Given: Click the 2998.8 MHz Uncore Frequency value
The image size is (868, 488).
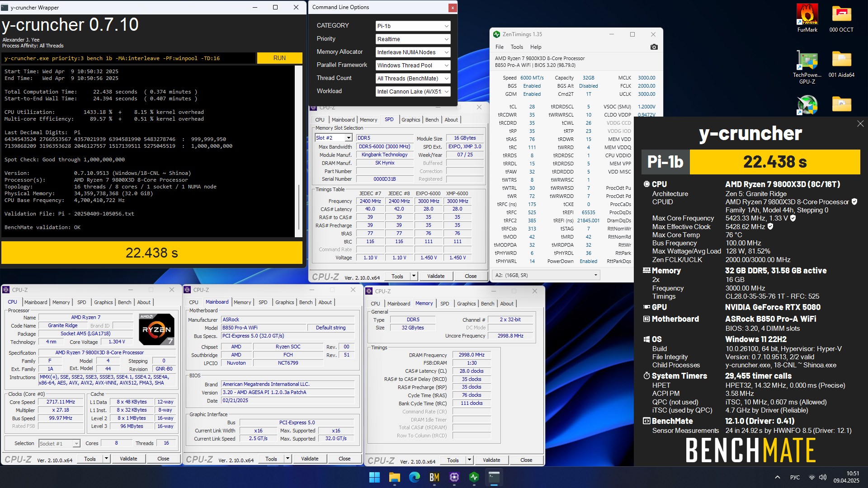Looking at the screenshot, I should click(x=510, y=336).
